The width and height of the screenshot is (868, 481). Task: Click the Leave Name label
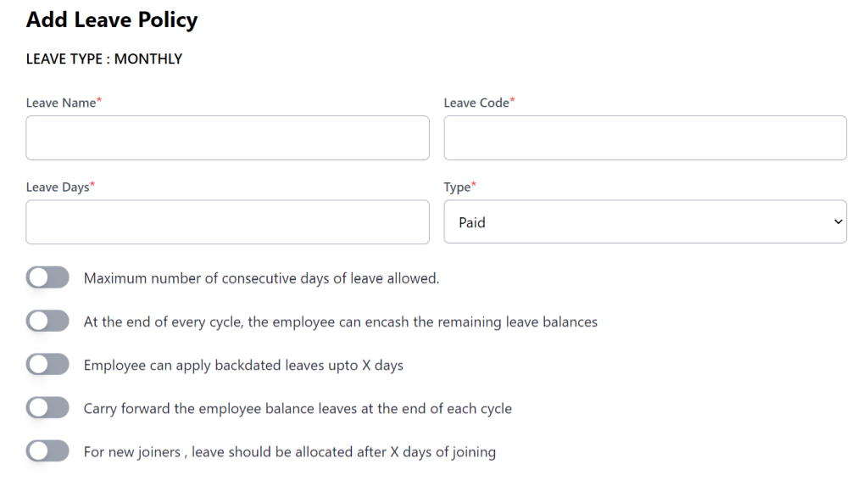pos(60,103)
